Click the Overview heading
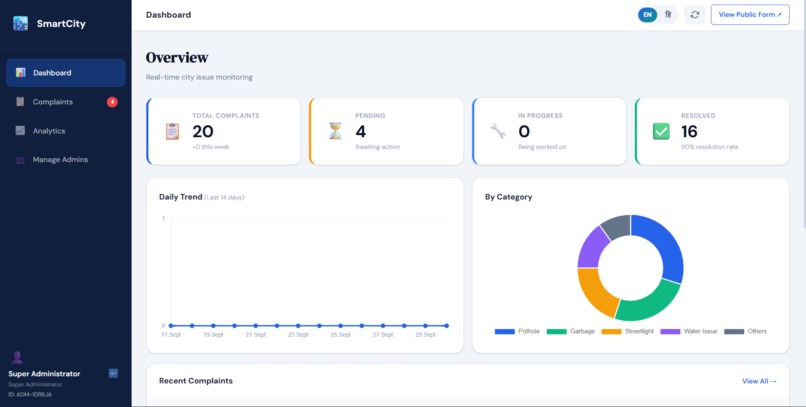The width and height of the screenshot is (806, 407). 177,58
